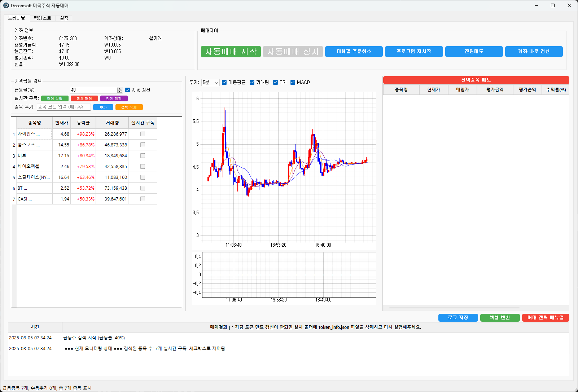Click the 급등률 value field showing 40
578x392 pixels.
(94, 90)
